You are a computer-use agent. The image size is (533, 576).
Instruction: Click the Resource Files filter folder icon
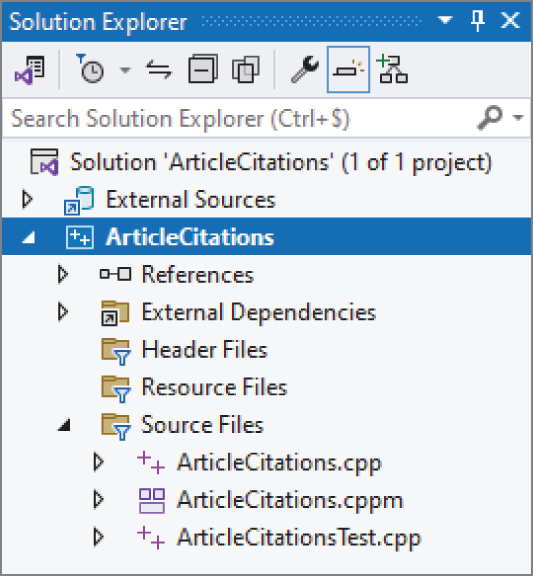116,389
